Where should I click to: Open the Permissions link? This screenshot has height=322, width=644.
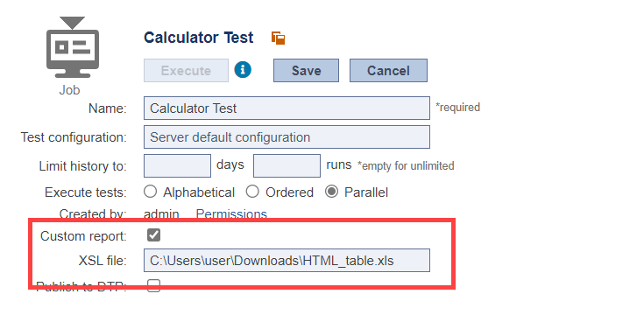click(231, 214)
